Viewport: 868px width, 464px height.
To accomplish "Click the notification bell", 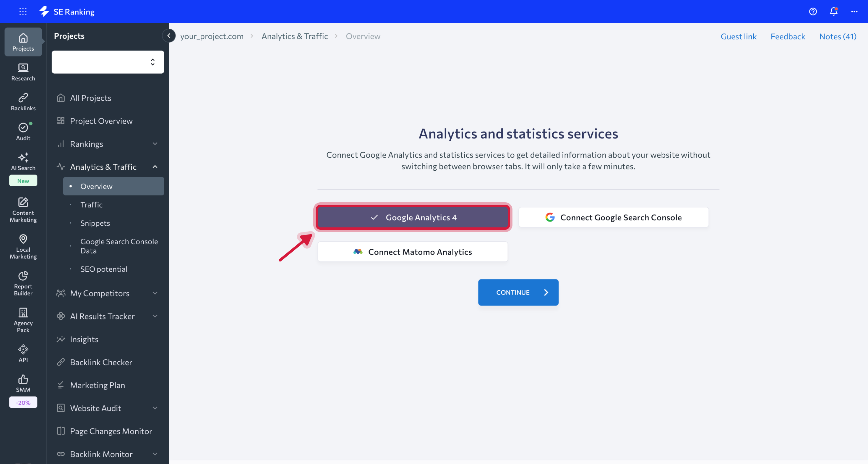I will click(833, 12).
